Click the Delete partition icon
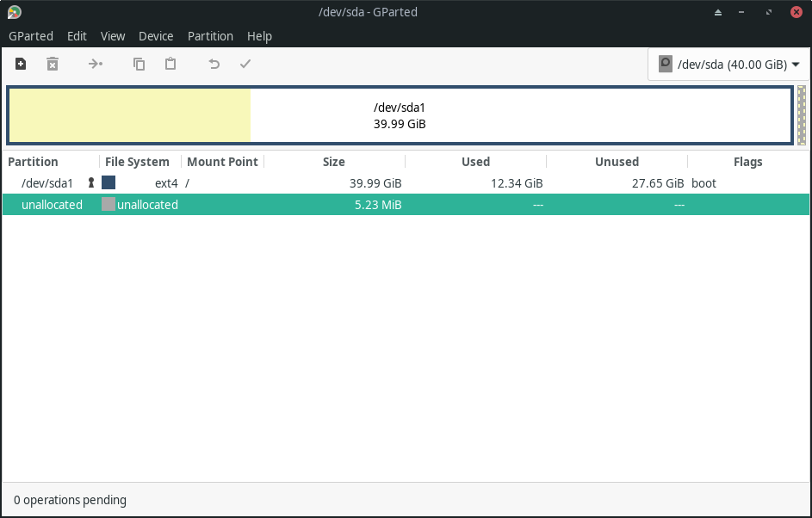This screenshot has height=518, width=812. point(53,64)
